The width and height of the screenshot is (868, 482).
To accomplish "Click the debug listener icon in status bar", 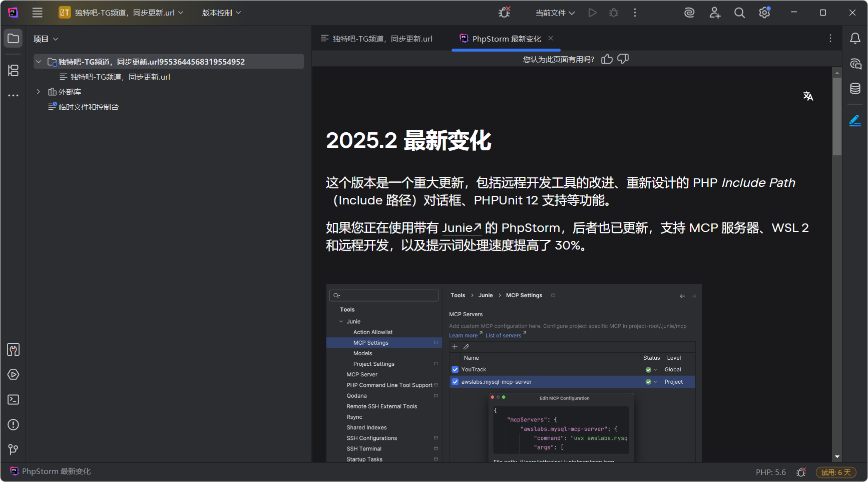I will point(801,472).
